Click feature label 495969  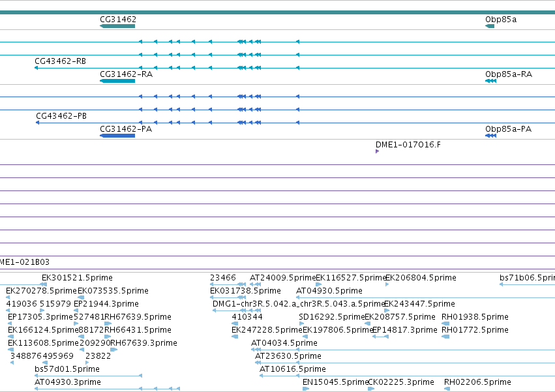58,356
